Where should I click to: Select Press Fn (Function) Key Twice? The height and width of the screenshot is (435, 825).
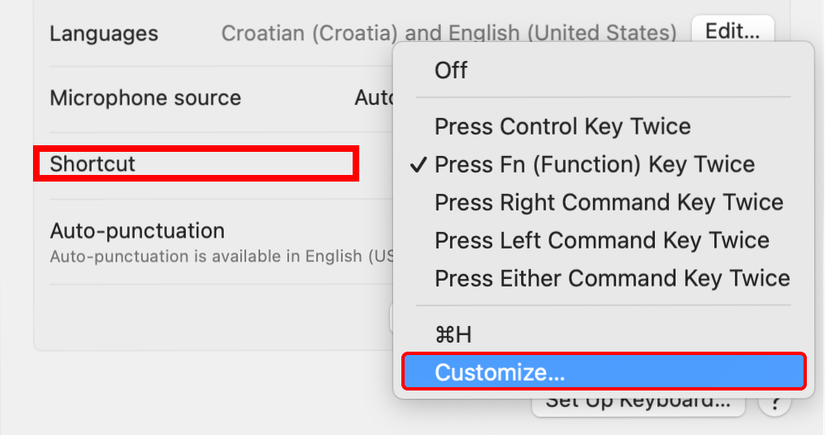point(594,165)
